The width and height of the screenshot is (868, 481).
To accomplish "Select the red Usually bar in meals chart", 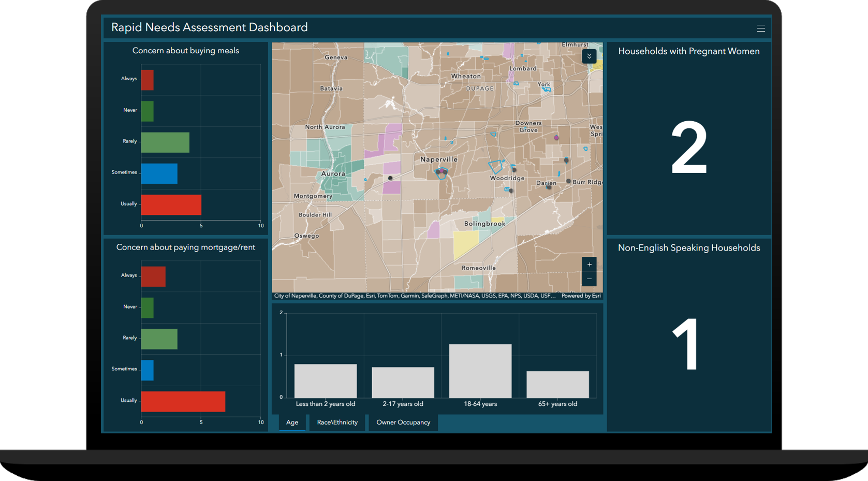I will click(171, 205).
